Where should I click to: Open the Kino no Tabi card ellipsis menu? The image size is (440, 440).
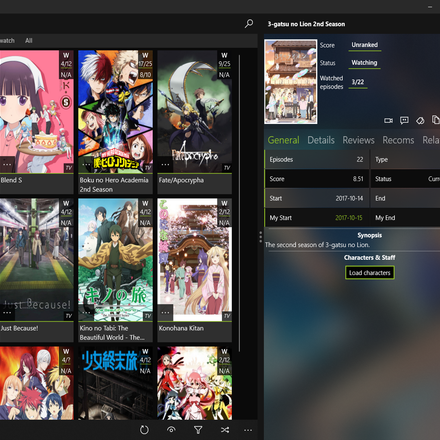86,313
